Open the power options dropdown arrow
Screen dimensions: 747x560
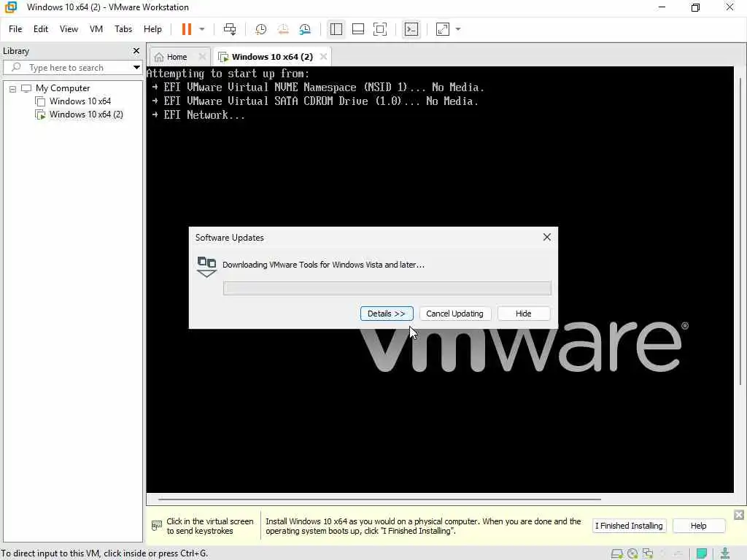[x=202, y=29]
